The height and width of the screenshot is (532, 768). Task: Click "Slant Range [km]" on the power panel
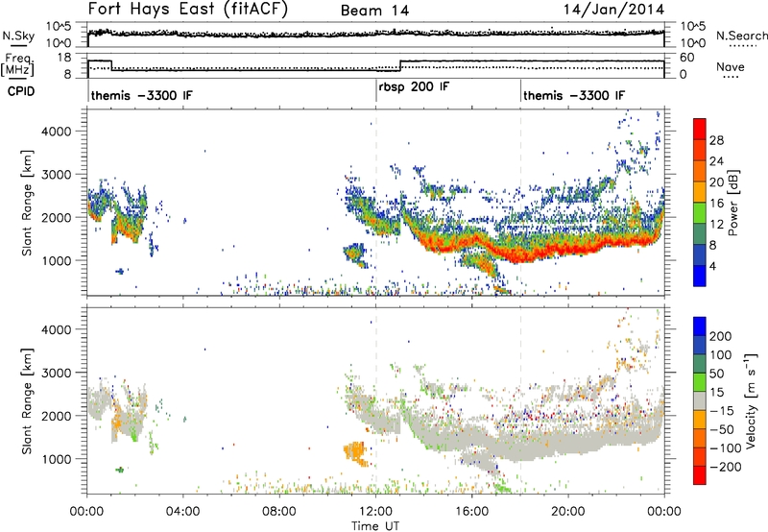27,203
